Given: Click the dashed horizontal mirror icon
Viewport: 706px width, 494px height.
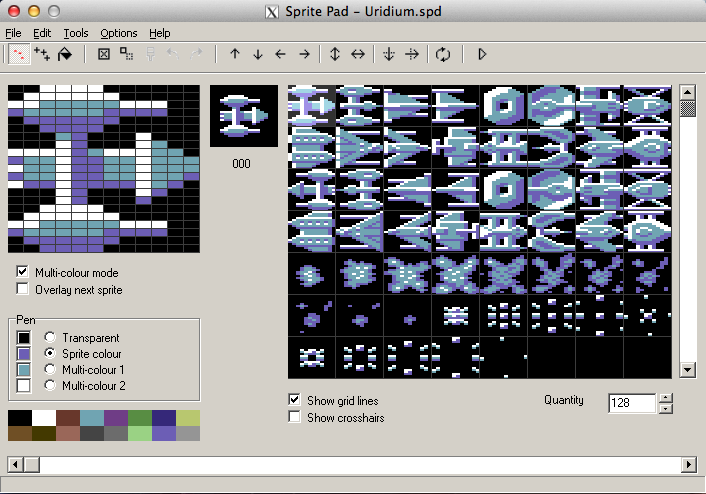Looking at the screenshot, I should click(x=412, y=54).
